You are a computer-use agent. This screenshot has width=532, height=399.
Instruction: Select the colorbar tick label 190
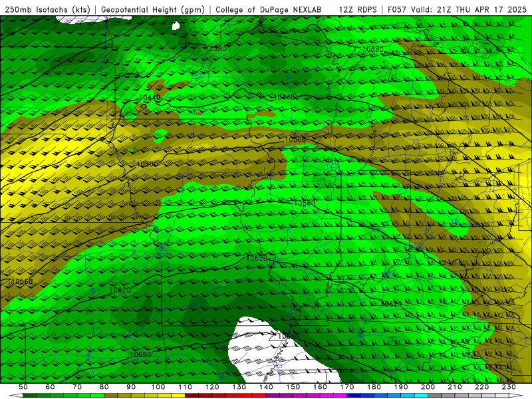click(x=401, y=387)
